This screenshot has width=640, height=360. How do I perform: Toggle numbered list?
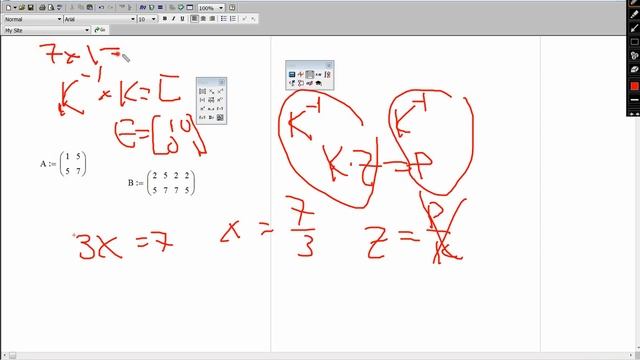(x=233, y=19)
